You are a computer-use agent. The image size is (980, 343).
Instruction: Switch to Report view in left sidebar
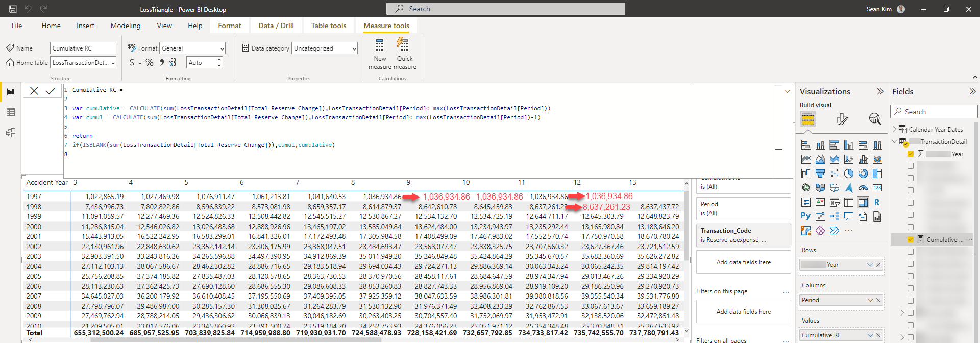[11, 92]
